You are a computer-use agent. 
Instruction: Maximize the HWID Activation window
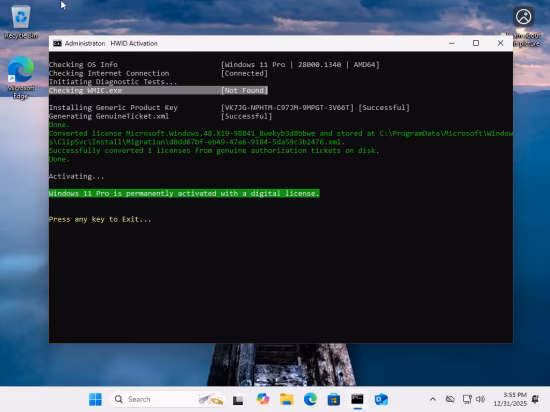click(476, 43)
